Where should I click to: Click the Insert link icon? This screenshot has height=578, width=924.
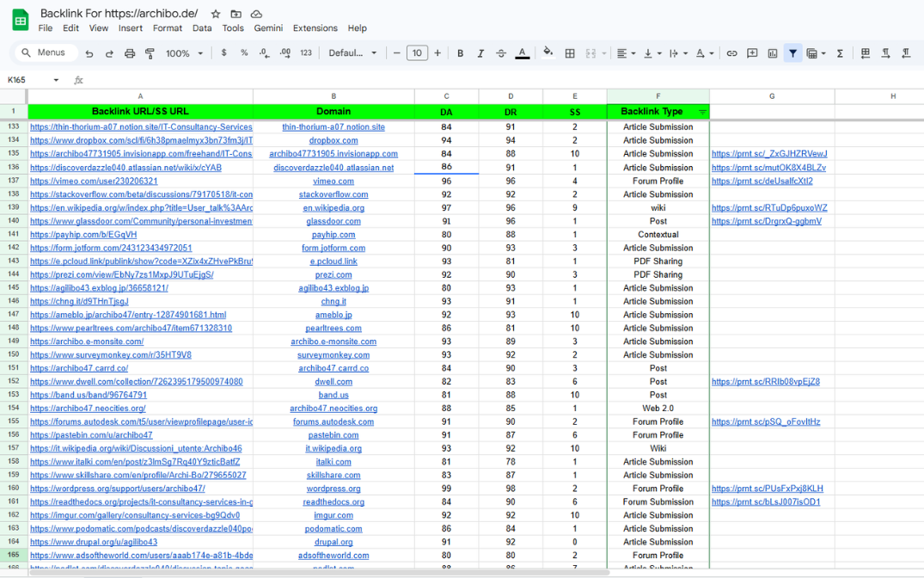pyautogui.click(x=731, y=53)
